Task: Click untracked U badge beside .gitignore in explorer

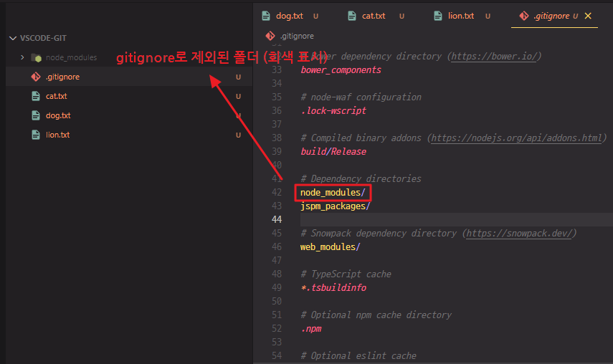Action: point(238,77)
